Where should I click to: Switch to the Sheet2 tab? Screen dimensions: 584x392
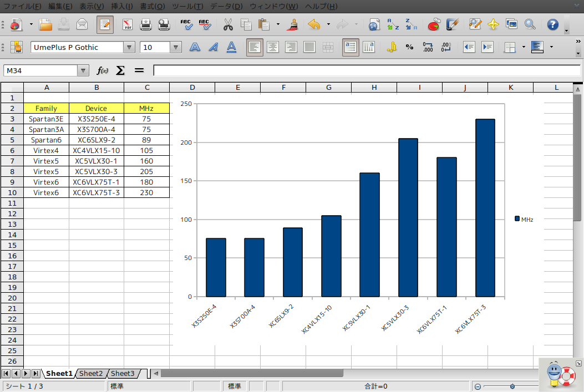coord(91,373)
